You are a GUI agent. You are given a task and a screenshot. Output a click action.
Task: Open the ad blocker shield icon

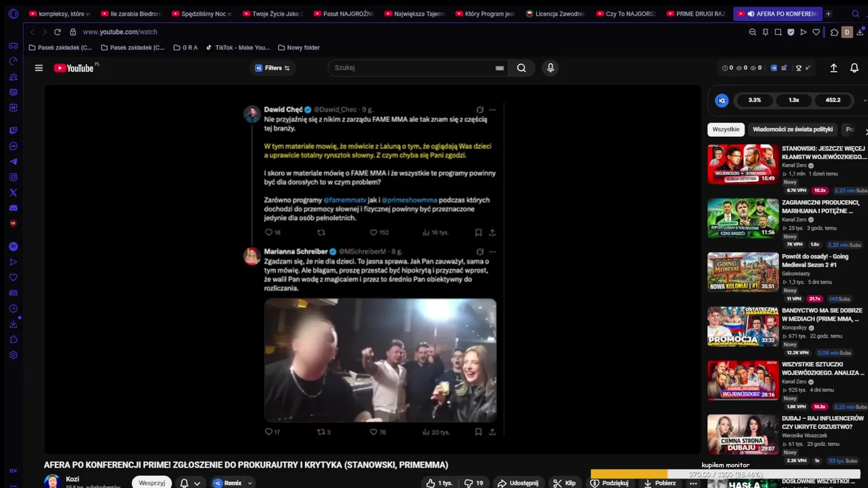click(x=791, y=32)
